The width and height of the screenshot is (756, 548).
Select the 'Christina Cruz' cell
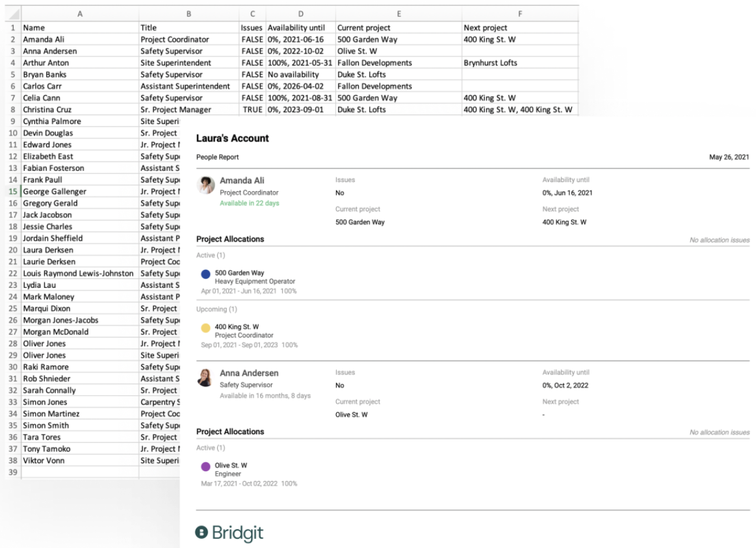pyautogui.click(x=80, y=109)
